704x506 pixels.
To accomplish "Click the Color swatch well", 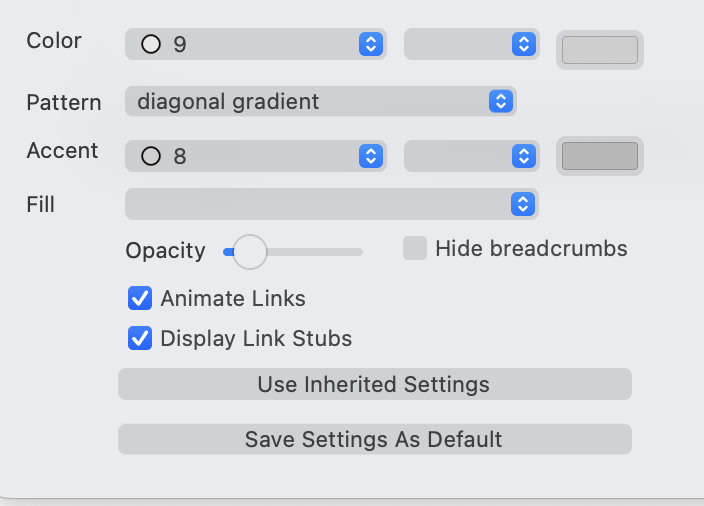I will 599,50.
